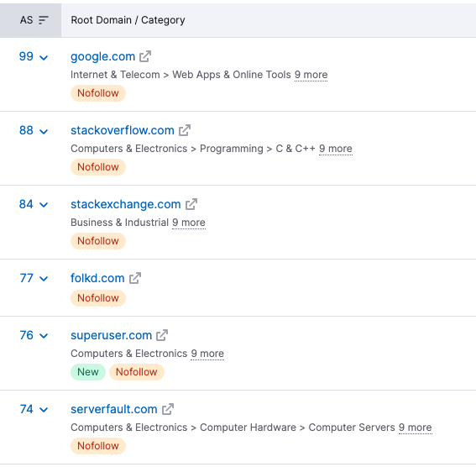Click the Nofollow tag under folkd.com
476x467 pixels.
pos(98,298)
